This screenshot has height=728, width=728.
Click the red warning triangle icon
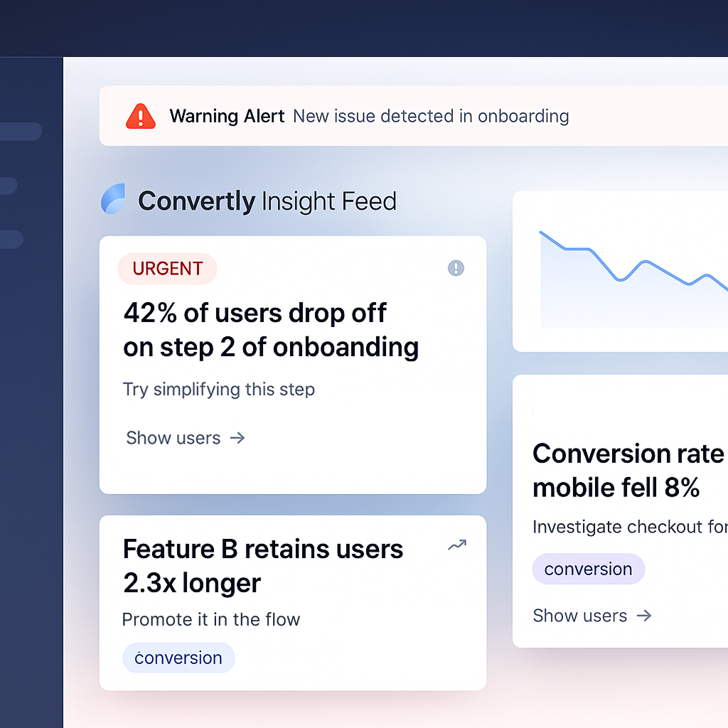click(140, 116)
